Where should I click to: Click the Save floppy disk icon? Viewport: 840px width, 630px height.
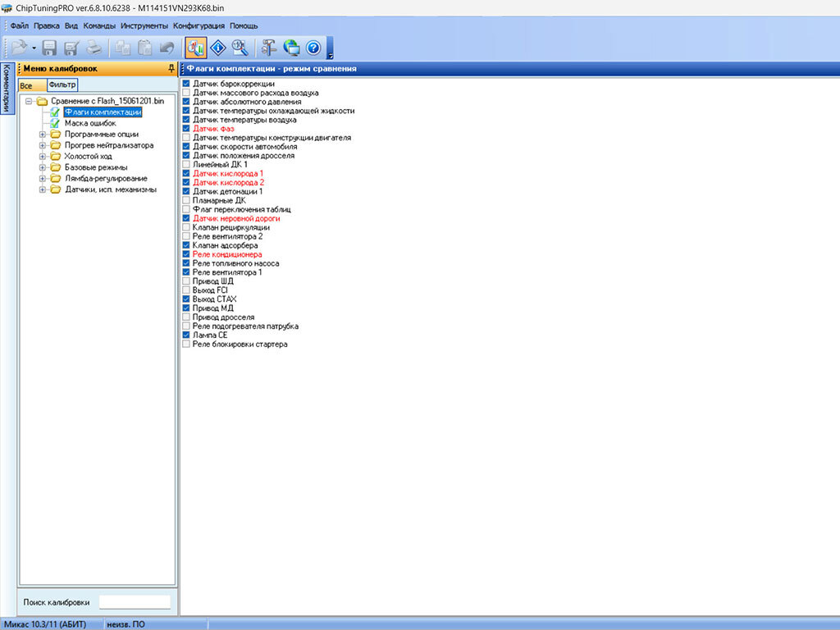click(49, 48)
